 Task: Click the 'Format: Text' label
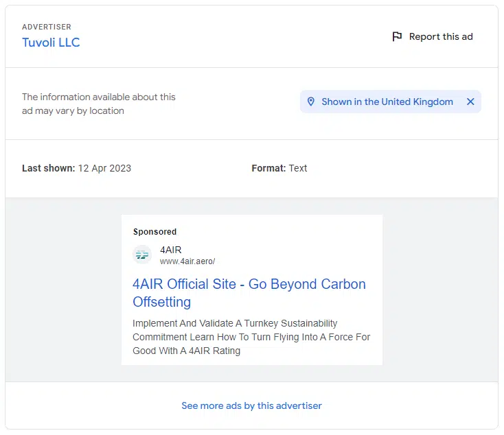click(279, 168)
